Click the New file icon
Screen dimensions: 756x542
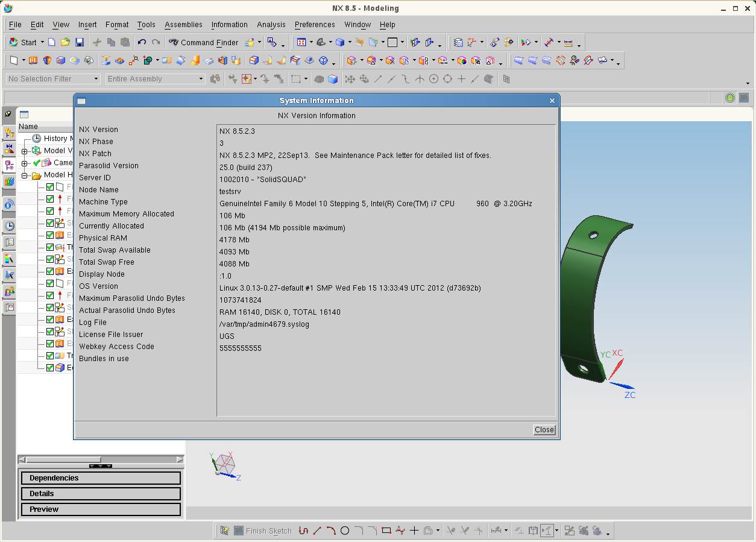52,42
